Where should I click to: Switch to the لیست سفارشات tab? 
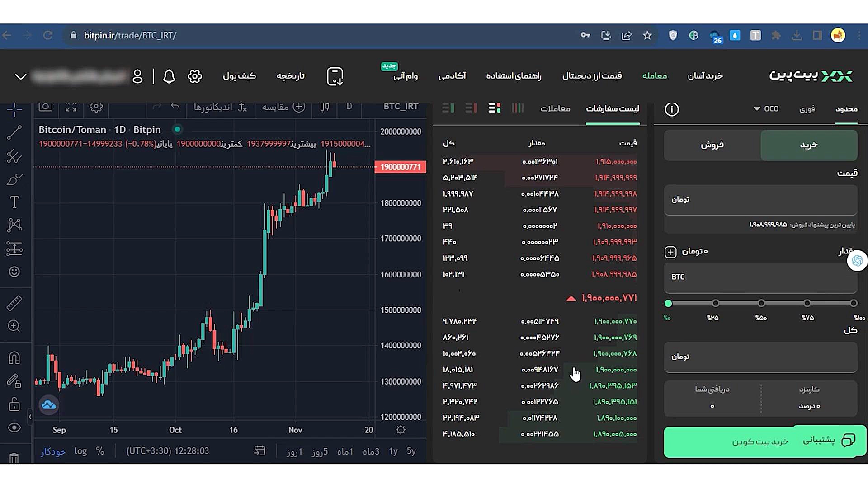tap(613, 108)
